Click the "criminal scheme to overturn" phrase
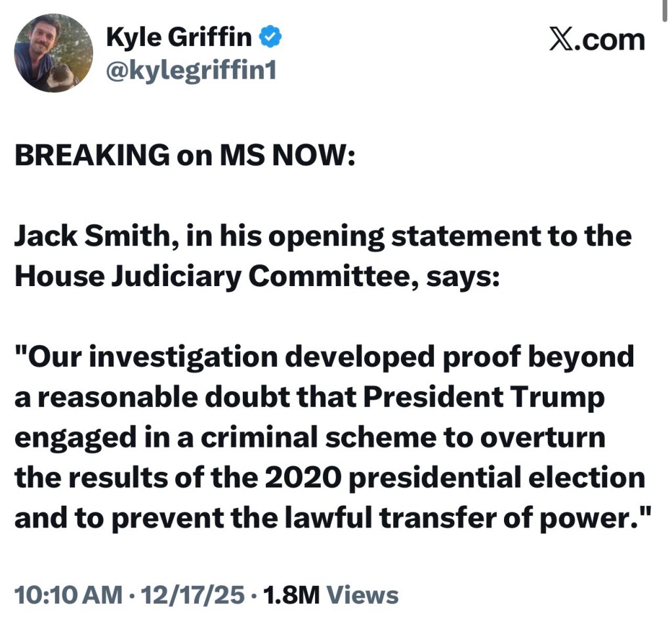672x624 pixels. point(372,439)
